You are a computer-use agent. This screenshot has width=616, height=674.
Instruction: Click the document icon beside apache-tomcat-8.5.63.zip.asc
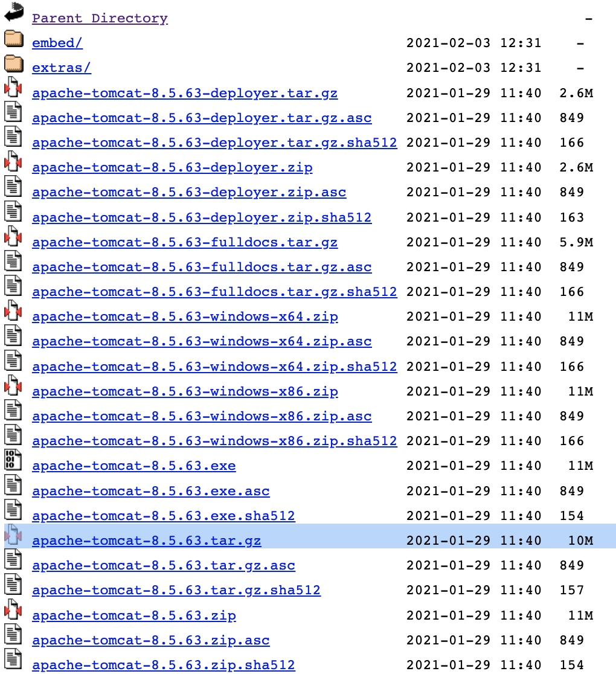click(x=13, y=635)
